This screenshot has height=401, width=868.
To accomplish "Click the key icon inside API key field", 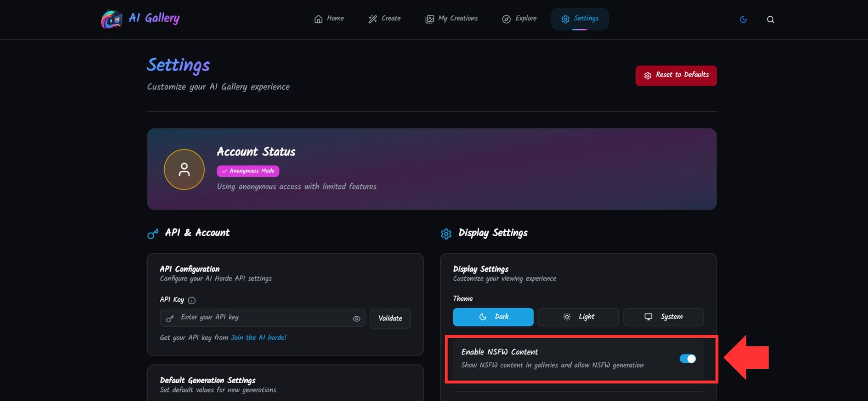I will (170, 319).
